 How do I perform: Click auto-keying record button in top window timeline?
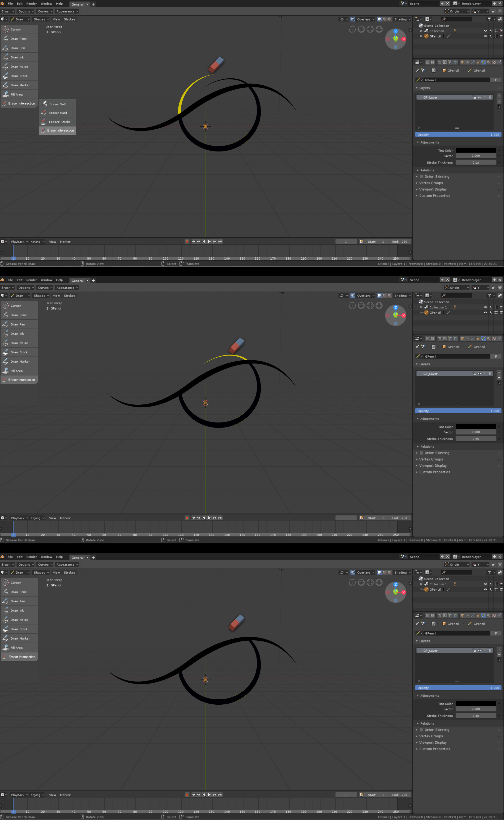click(x=187, y=242)
